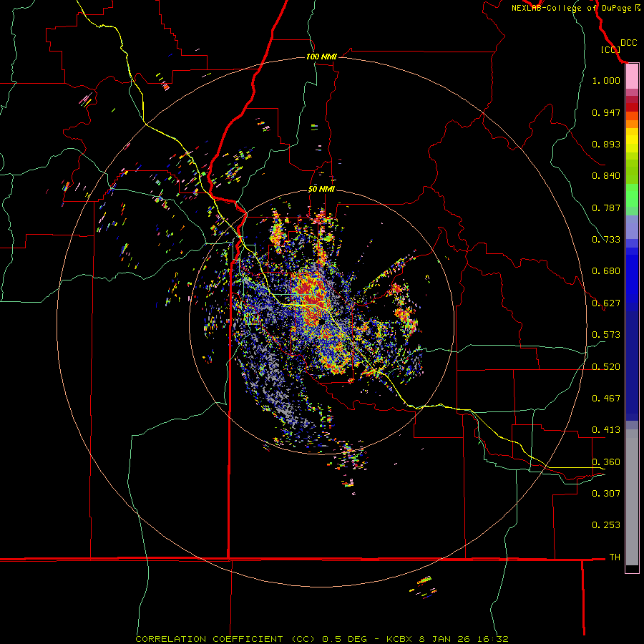
Task: Click the pink swatch at the top of the color bar
Action: click(x=632, y=77)
